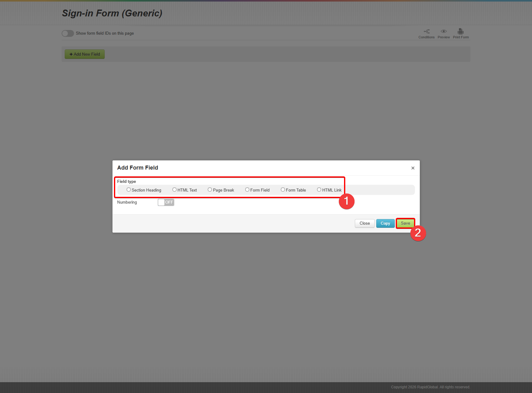Choose the HTML Link radio option

pos(319,190)
